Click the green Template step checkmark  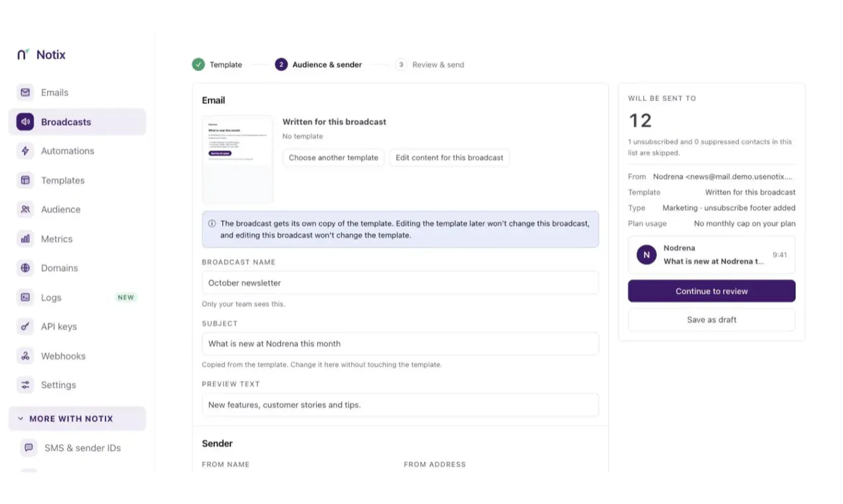pyautogui.click(x=198, y=64)
